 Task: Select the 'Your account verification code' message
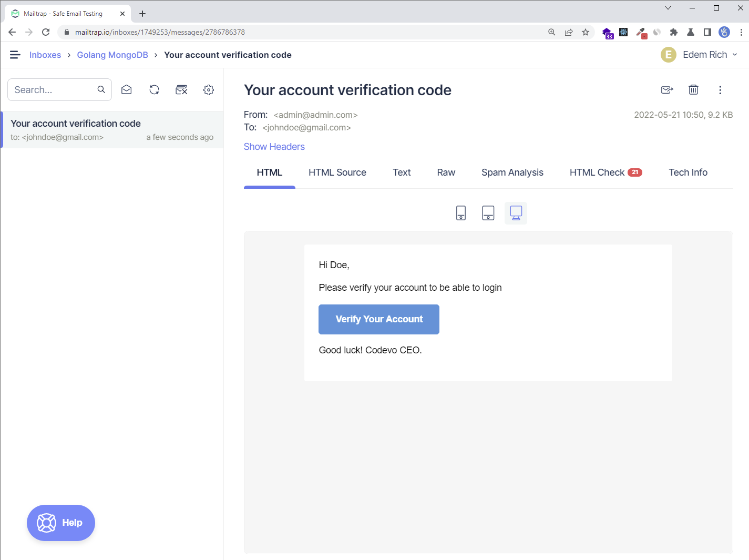click(112, 129)
